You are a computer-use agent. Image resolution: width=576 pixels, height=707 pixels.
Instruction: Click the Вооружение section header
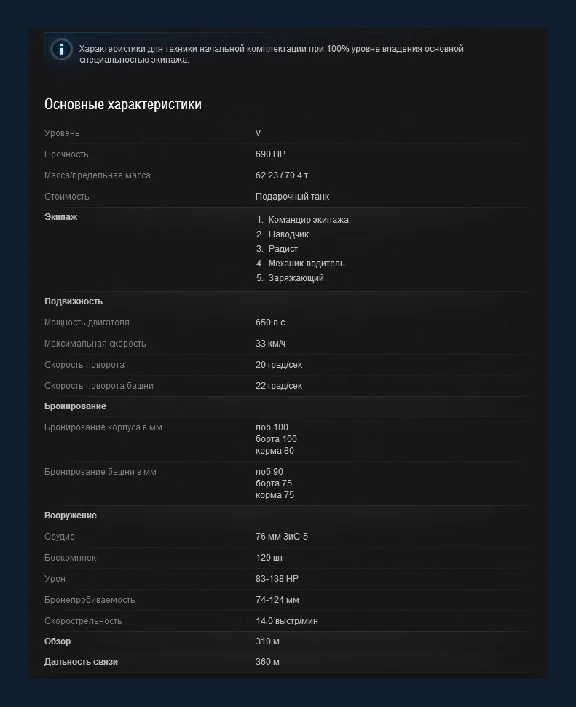[x=70, y=515]
